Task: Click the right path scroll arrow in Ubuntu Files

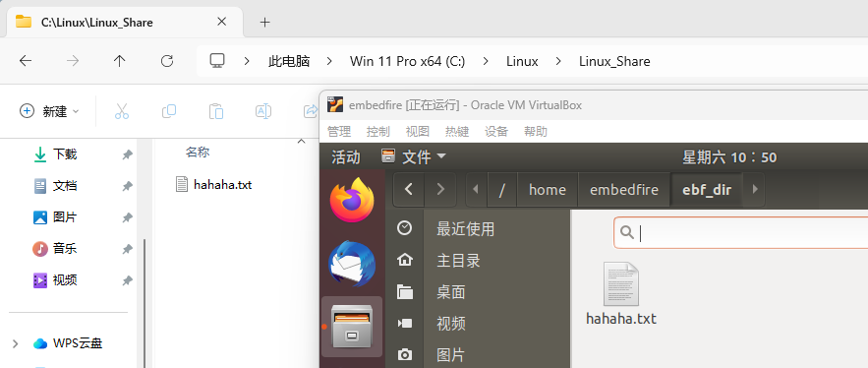Action: (x=756, y=190)
